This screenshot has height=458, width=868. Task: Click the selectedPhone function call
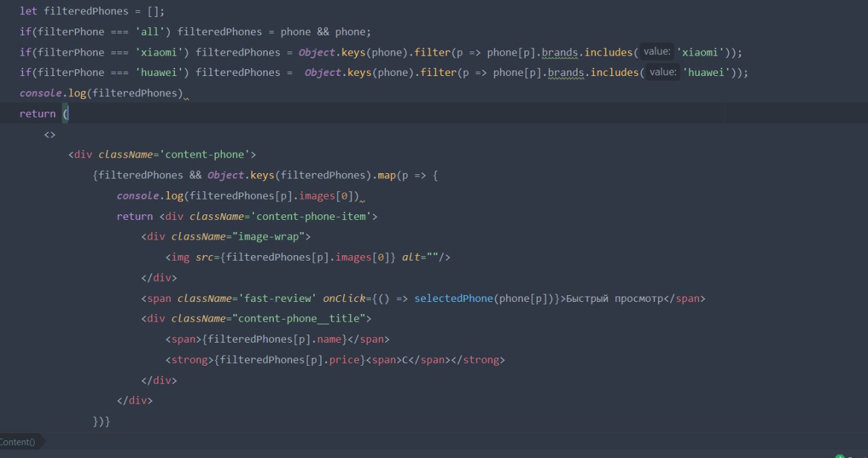454,299
